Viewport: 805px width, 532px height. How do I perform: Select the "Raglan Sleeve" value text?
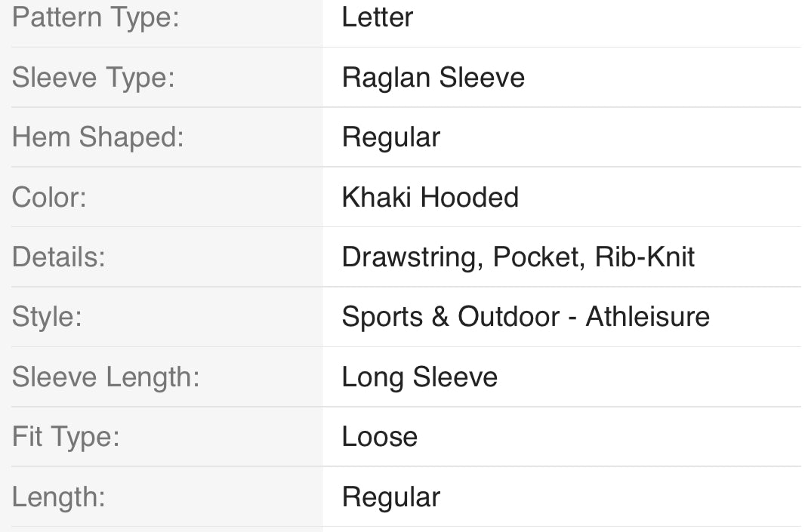[433, 78]
